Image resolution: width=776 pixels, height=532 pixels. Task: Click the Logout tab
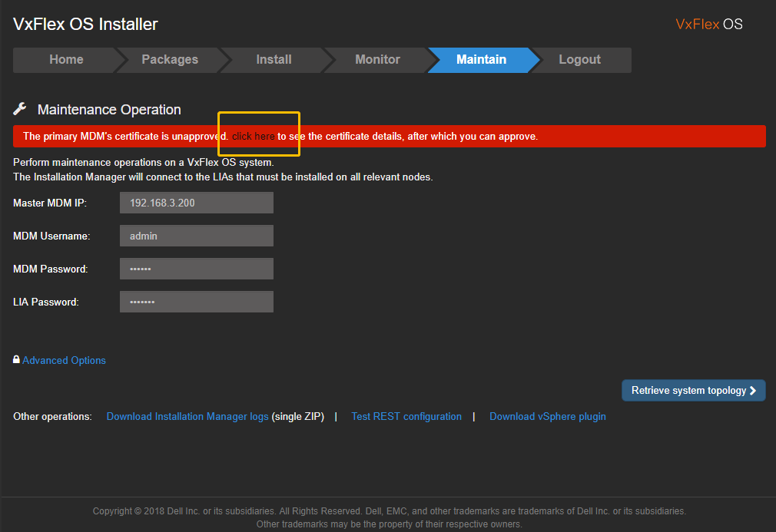580,60
